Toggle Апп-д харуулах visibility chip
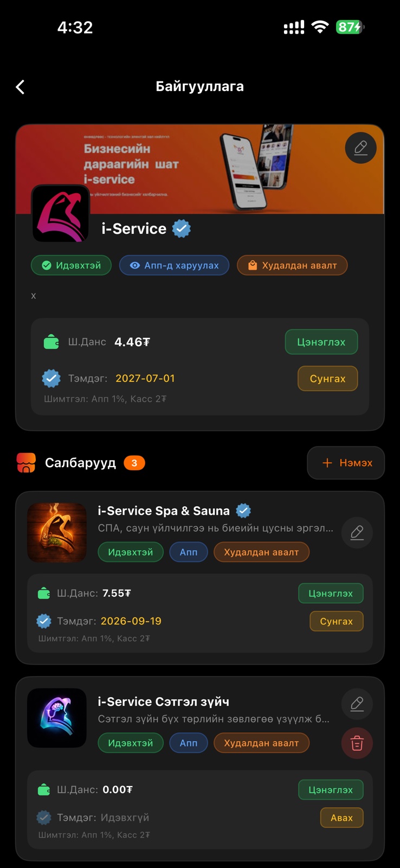Image resolution: width=400 pixels, height=868 pixels. 174,265
